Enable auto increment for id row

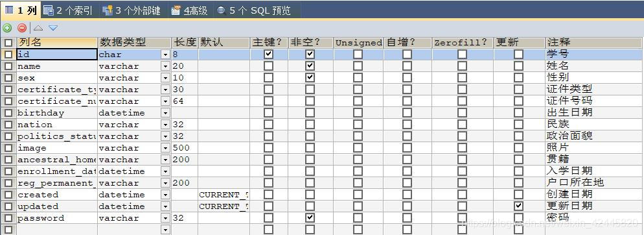coord(407,54)
